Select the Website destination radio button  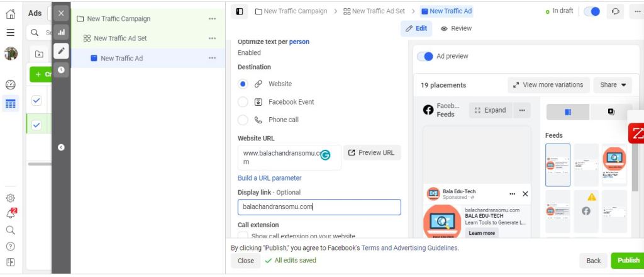click(243, 84)
